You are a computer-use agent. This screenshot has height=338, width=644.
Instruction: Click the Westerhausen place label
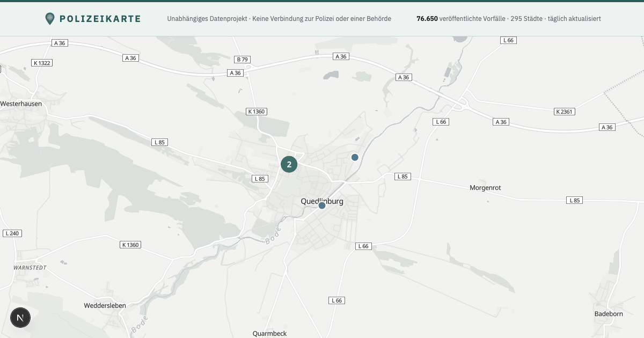pyautogui.click(x=21, y=104)
